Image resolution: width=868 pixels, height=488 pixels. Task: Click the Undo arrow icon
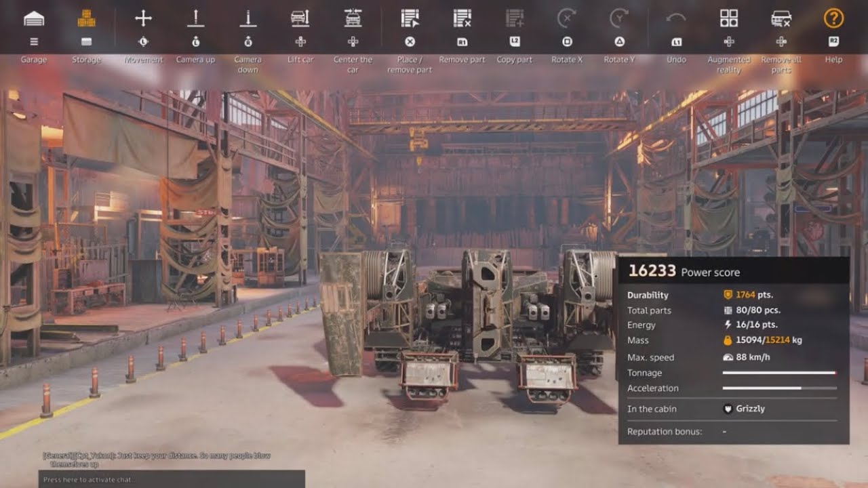click(676, 18)
